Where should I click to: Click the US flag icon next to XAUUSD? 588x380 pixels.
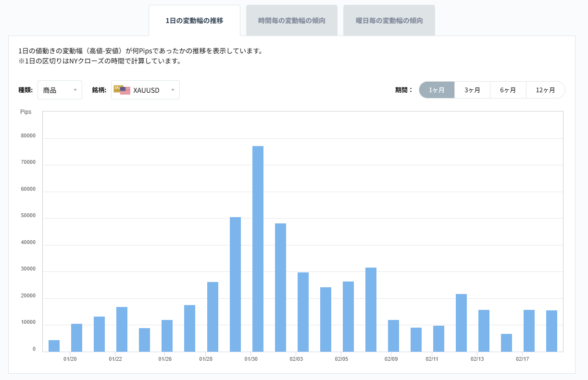[125, 91]
